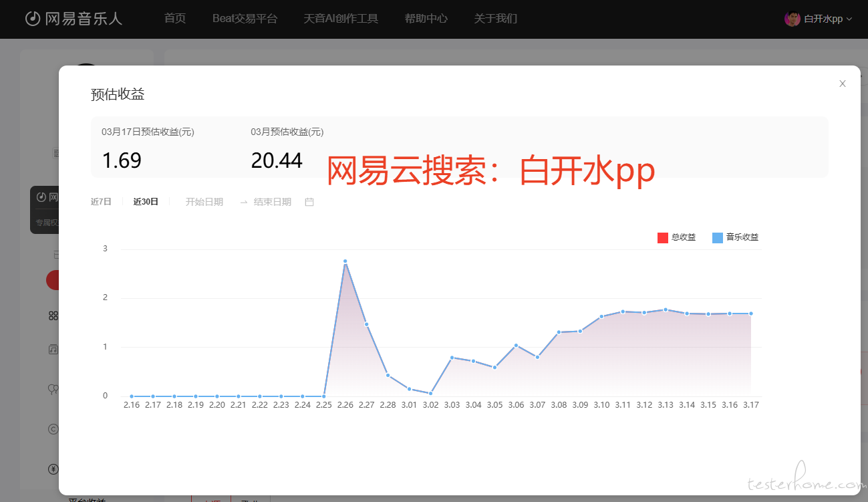Viewport: 868px width, 502px height.
Task: Click the 03月预估收益 value 20.44
Action: tap(277, 160)
